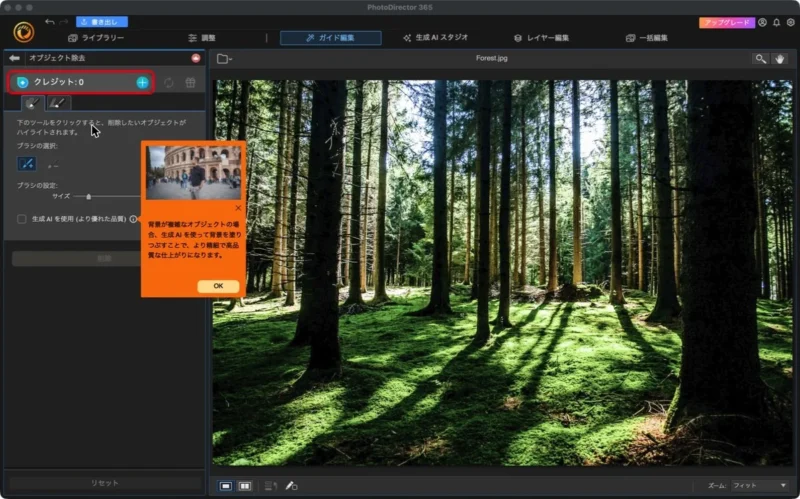Click the Forest.jpg file name
This screenshot has width=800, height=499.
pyautogui.click(x=492, y=58)
